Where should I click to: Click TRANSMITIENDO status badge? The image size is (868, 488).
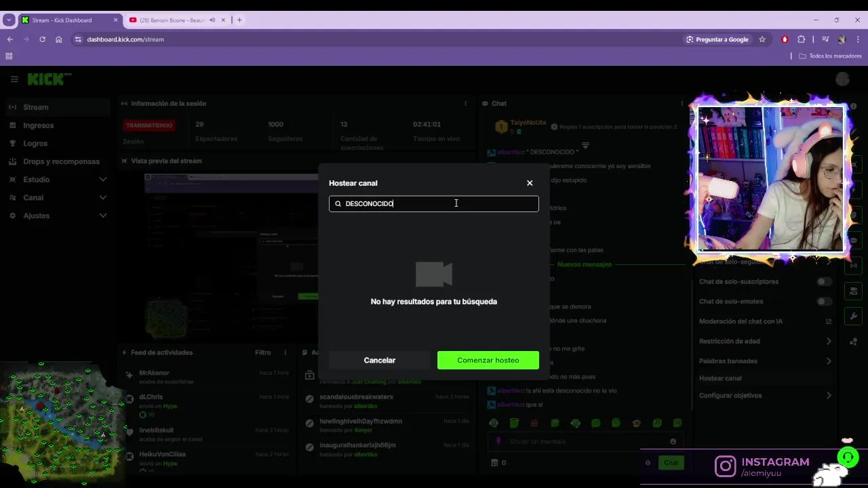click(x=149, y=125)
